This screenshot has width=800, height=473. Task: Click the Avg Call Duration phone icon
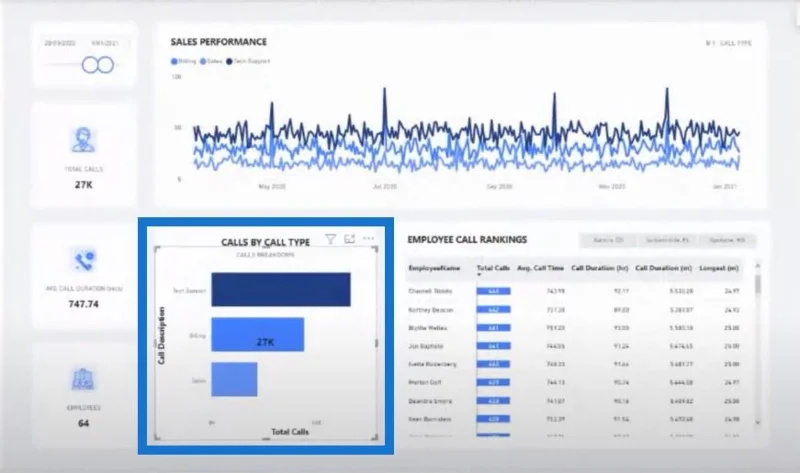coord(83,260)
